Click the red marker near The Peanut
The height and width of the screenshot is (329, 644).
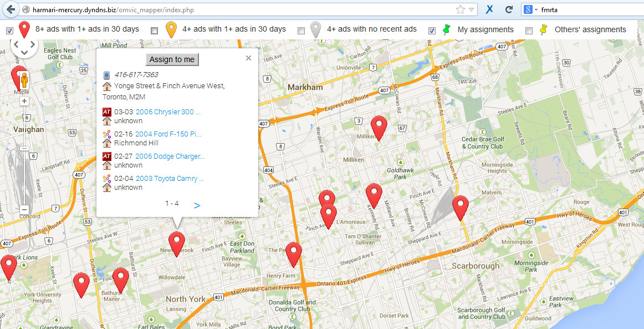[294, 255]
